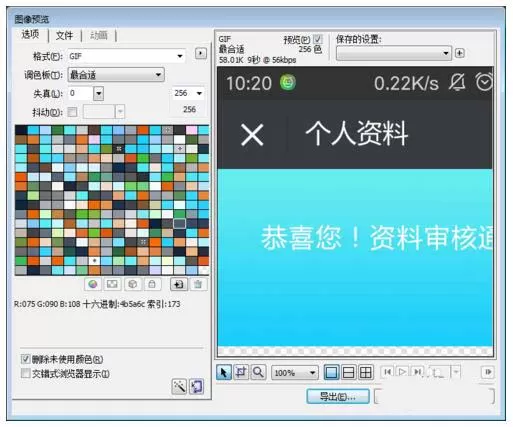This screenshot has width=513, height=427.
Task: Click the file size text 58.01K
Action: pos(231,60)
